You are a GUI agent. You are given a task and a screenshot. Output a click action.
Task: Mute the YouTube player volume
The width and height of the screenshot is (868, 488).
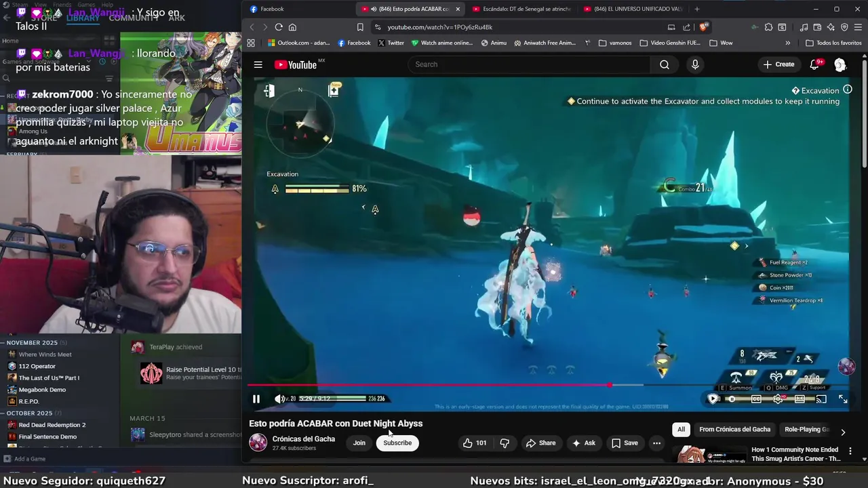[x=279, y=399]
